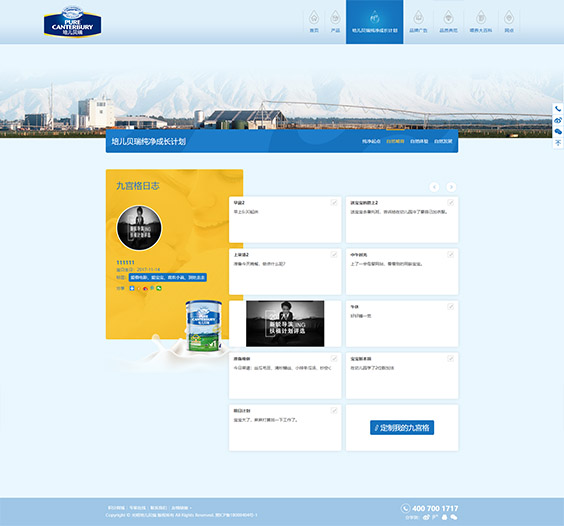This screenshot has width=564, height=526.
Task: Open the black-and-white photo card
Action: pos(285,323)
